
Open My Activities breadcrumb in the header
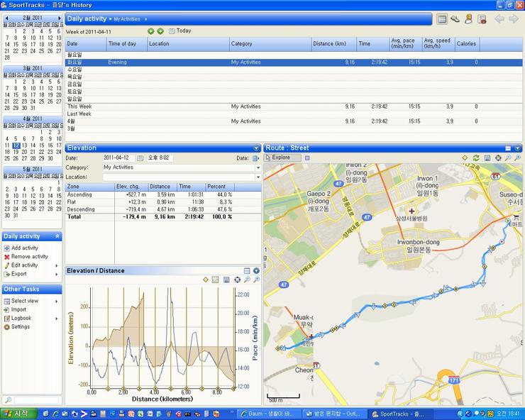pos(127,19)
